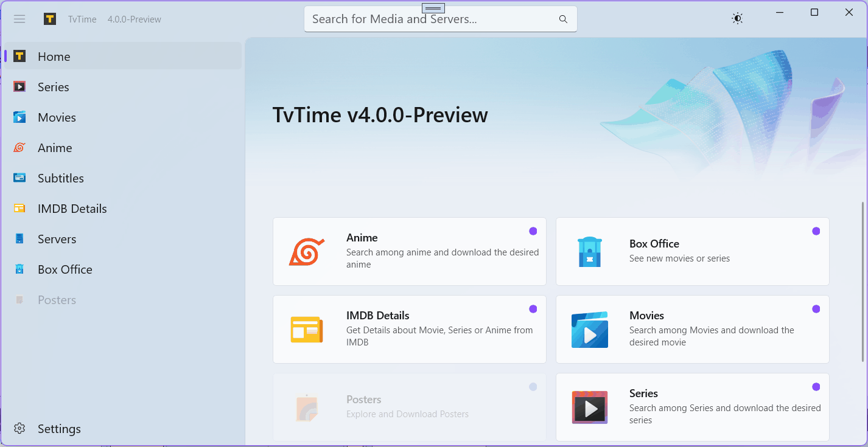Click purple dot on Box Office card
Image resolution: width=868 pixels, height=447 pixels.
point(816,231)
